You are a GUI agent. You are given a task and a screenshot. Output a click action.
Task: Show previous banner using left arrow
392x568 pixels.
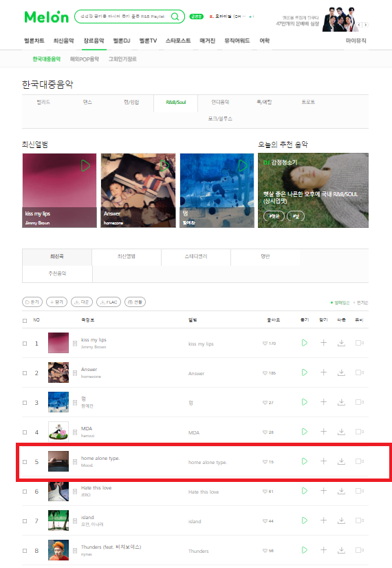pyautogui.click(x=360, y=25)
